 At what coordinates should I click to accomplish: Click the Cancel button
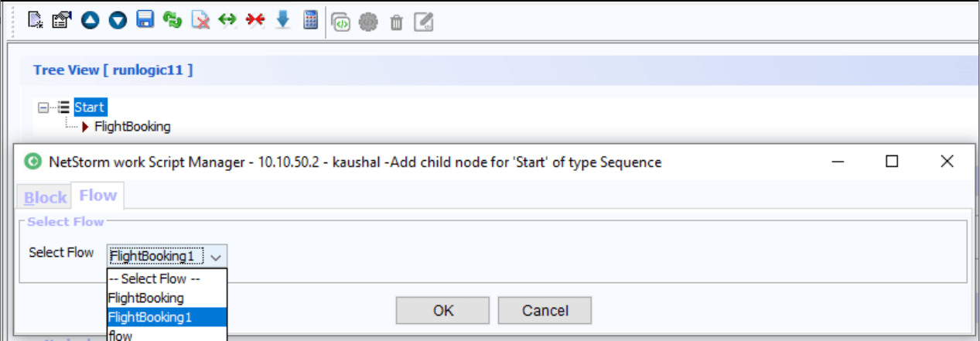coord(545,311)
